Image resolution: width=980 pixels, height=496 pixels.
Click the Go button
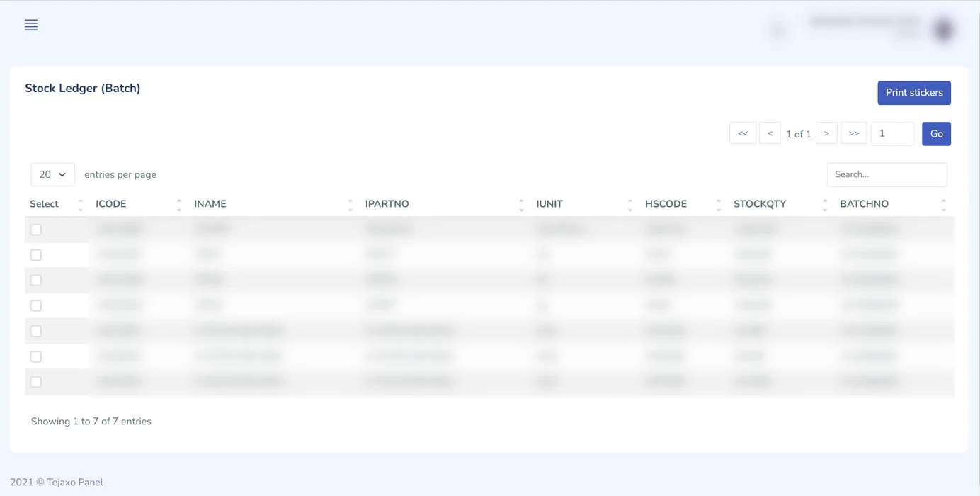pyautogui.click(x=936, y=134)
